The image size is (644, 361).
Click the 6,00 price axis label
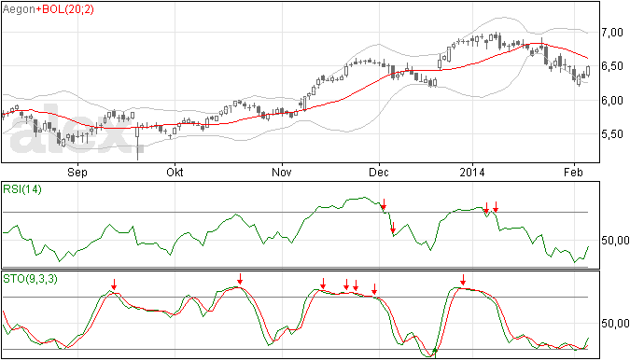(x=612, y=101)
